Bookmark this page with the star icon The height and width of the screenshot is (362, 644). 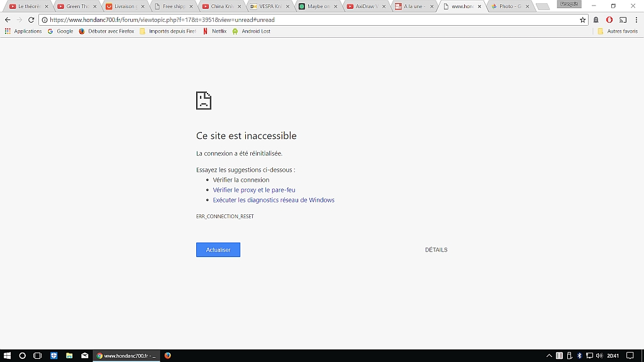[x=582, y=19]
